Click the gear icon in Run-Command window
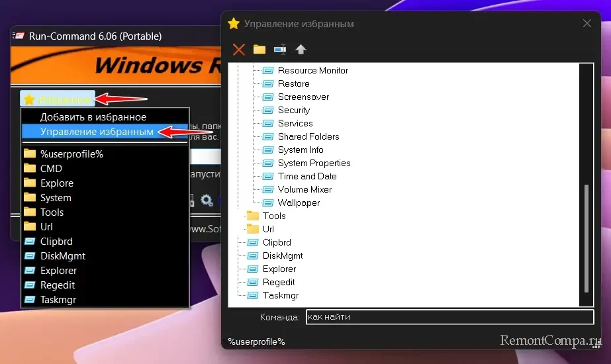Image resolution: width=611 pixels, height=364 pixels. [x=207, y=200]
